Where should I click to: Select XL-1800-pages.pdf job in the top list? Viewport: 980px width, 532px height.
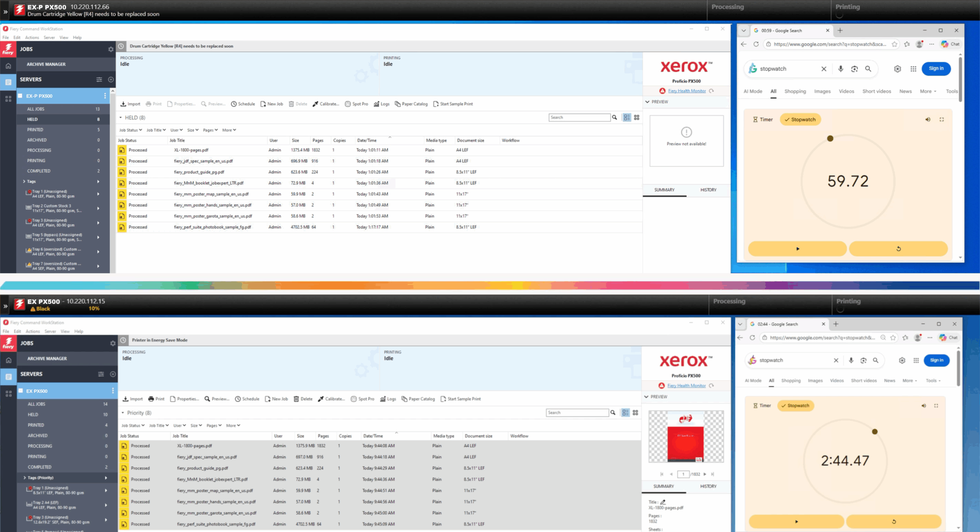coord(191,150)
